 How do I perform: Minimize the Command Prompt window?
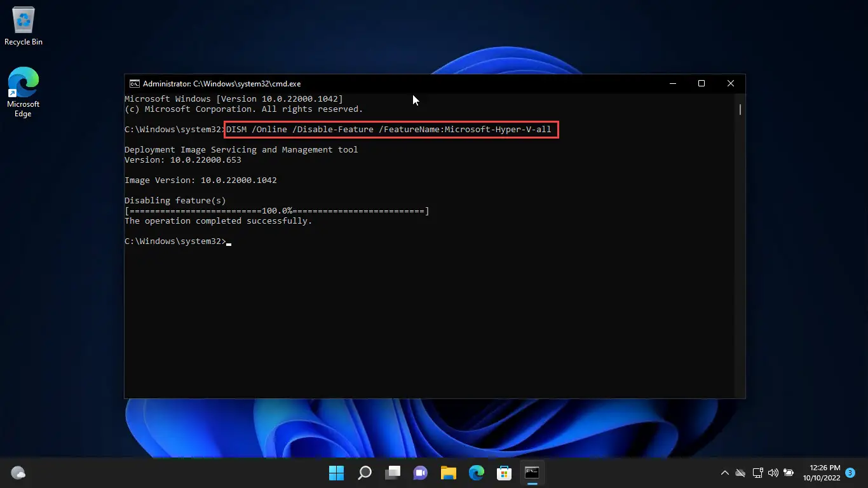pos(672,83)
